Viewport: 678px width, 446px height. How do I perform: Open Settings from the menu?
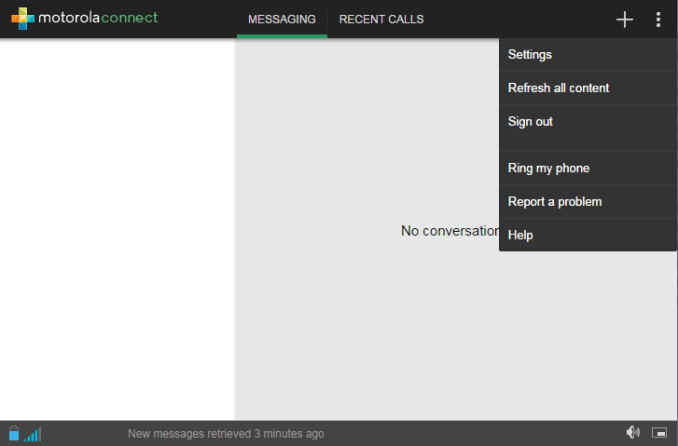[x=588, y=55]
